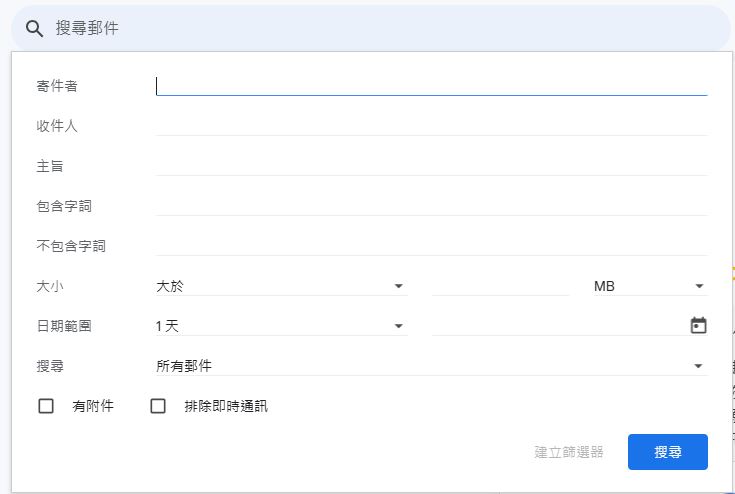Image resolution: width=735 pixels, height=494 pixels.
Task: Click the magnifier search icon
Action: coord(34,29)
